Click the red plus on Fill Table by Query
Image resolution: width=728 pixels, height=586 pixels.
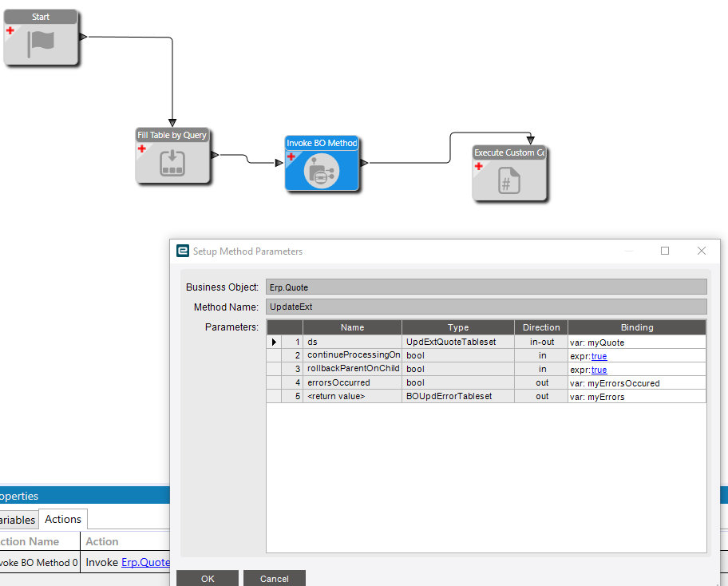pyautogui.click(x=141, y=149)
